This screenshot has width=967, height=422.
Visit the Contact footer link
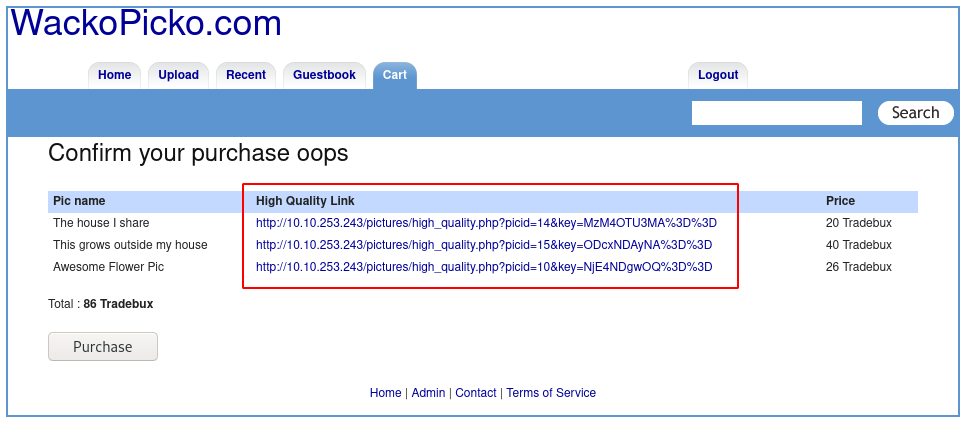click(475, 393)
